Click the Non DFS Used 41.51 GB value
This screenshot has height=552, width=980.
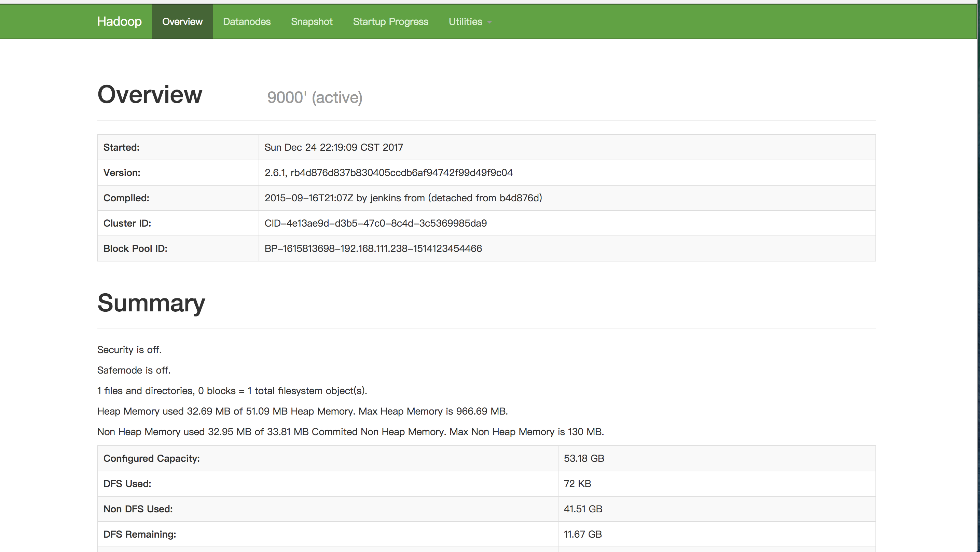click(583, 509)
